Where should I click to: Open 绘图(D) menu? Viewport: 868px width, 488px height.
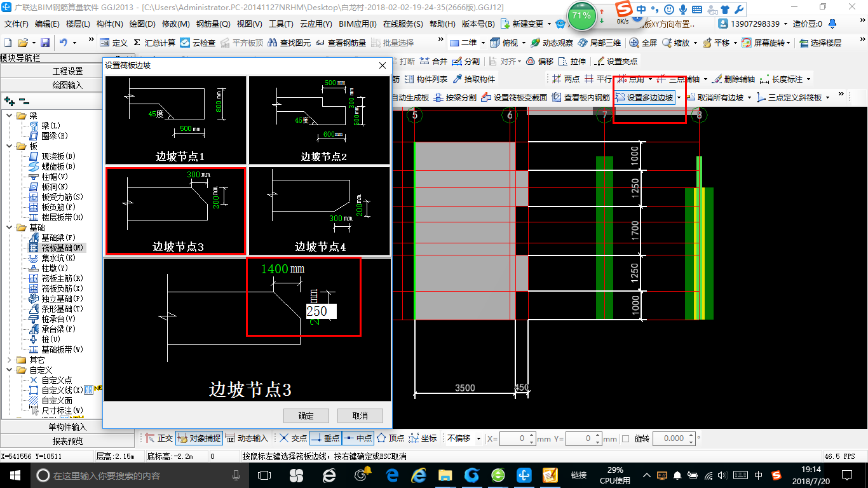point(142,24)
